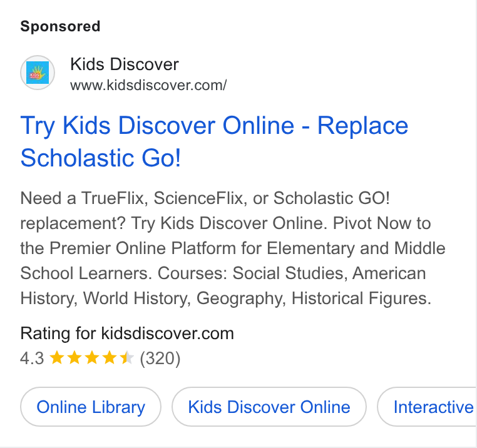Select the Online Library sitelink chip
The image size is (477, 448).
(91, 407)
